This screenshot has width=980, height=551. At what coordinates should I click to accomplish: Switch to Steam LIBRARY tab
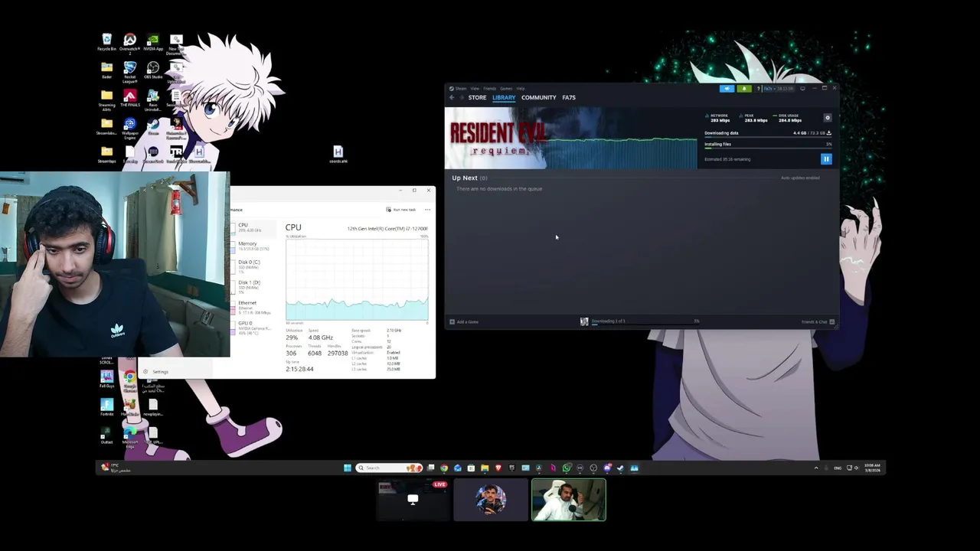click(x=504, y=98)
